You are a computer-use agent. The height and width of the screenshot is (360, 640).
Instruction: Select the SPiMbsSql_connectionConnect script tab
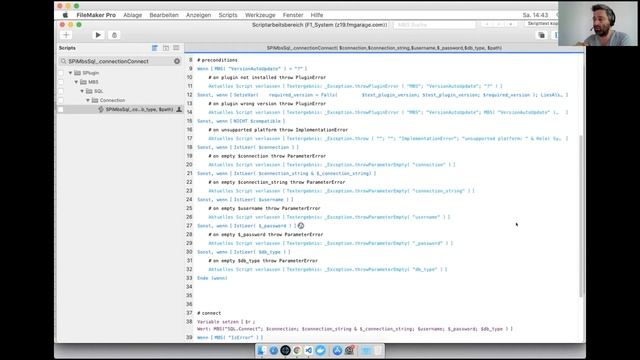[384, 48]
